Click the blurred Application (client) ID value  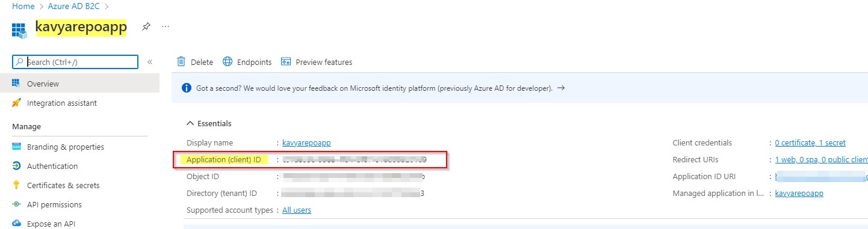click(355, 160)
